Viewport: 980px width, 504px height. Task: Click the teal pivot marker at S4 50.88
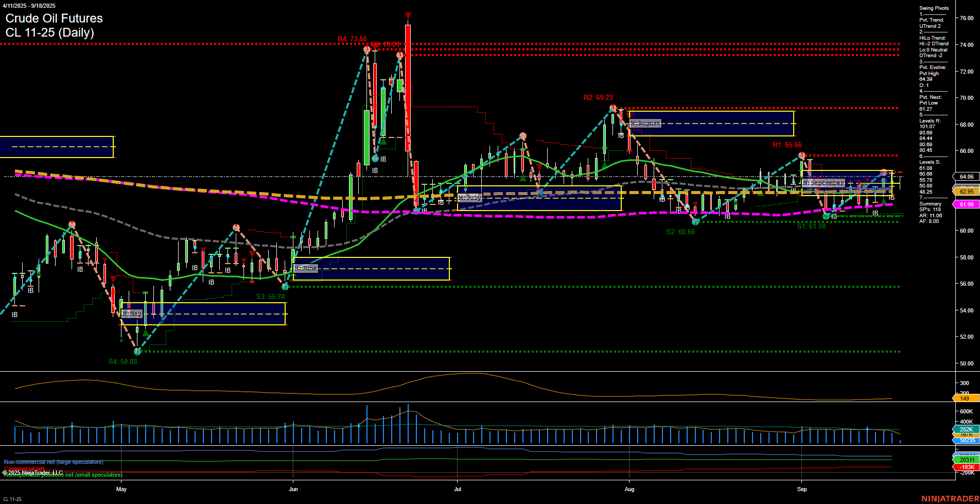pos(136,352)
